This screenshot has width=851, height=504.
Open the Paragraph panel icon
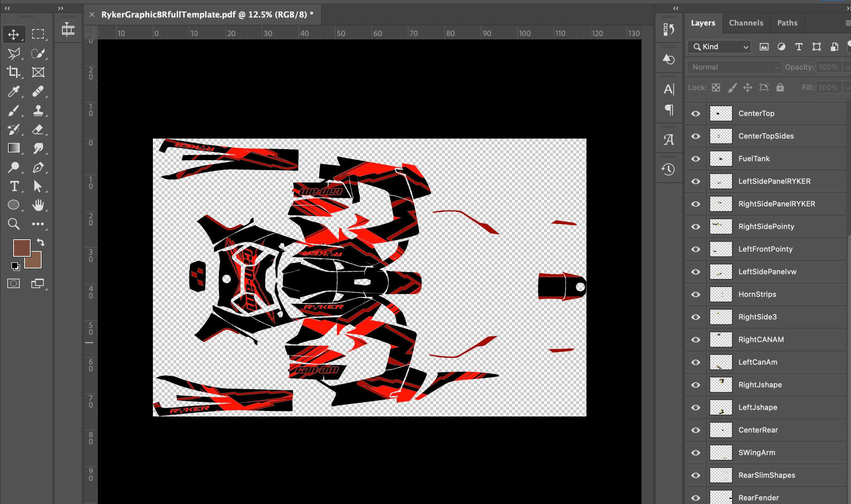(x=669, y=110)
